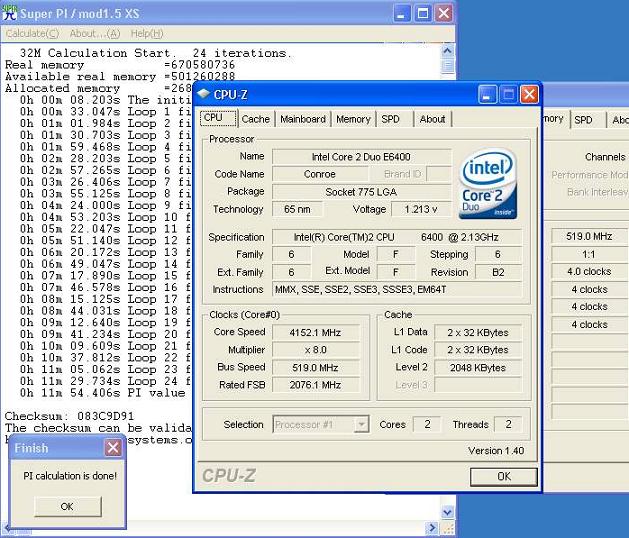The height and width of the screenshot is (538, 629).
Task: Switch to the Mainboard tab in CPU-Z
Action: point(303,119)
